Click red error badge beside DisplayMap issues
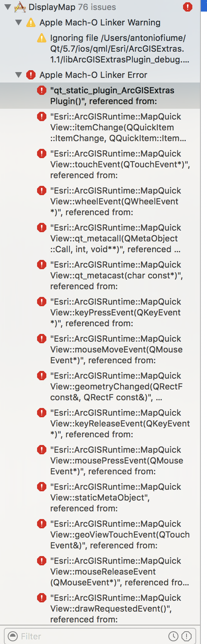Viewport: 207px width, 644px height. [x=188, y=7]
